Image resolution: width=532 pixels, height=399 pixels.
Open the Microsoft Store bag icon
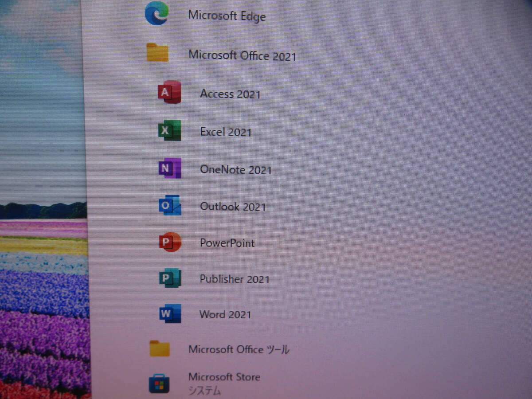(159, 383)
